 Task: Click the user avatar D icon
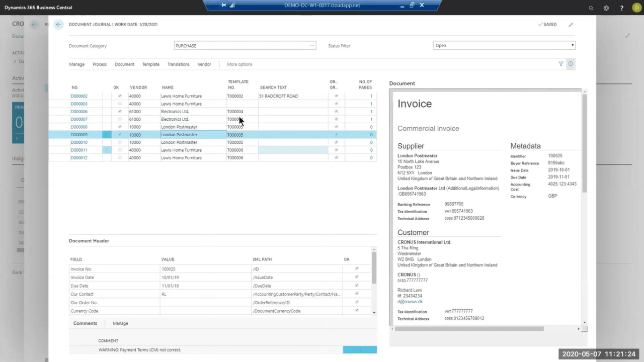click(636, 8)
